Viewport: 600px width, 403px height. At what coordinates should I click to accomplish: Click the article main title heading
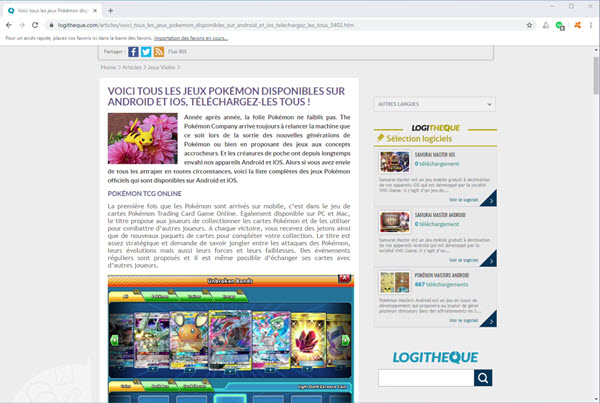226,96
